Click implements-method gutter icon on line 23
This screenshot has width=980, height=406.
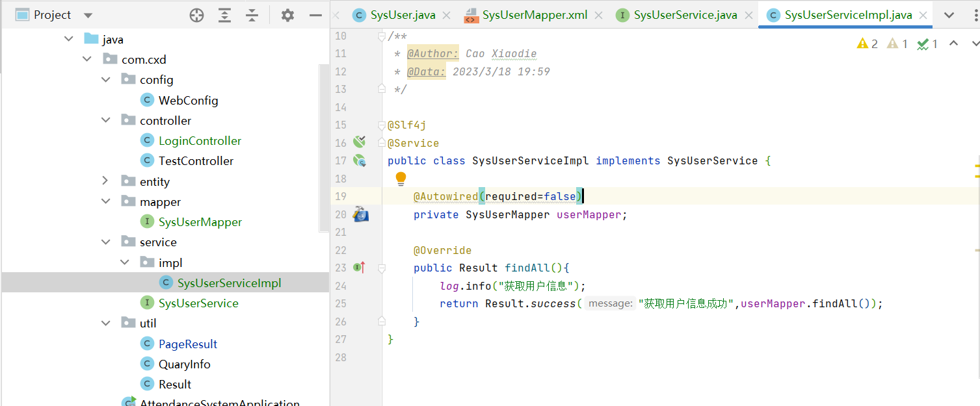click(359, 267)
